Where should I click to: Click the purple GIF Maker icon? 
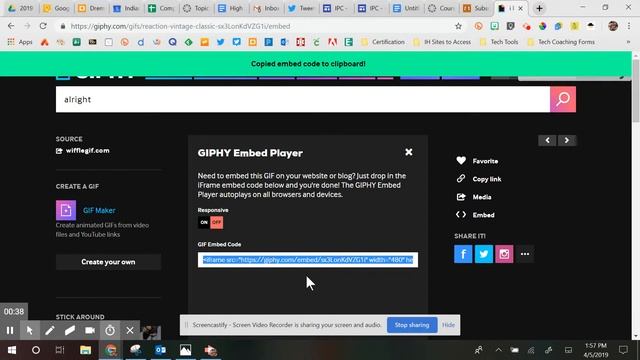point(66,210)
